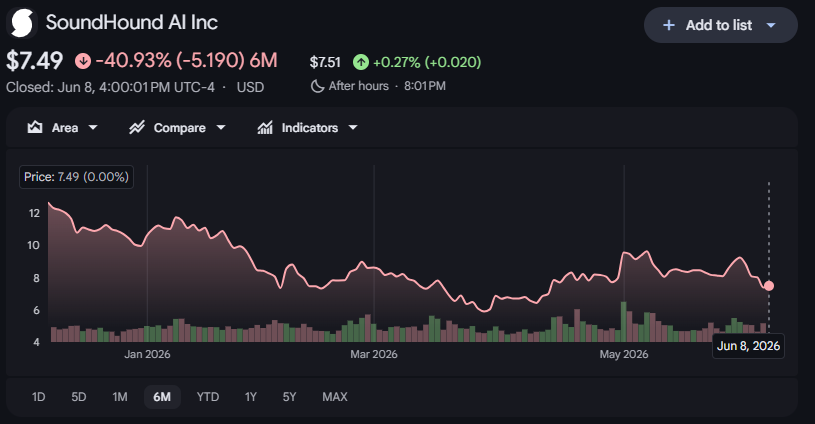Click the 8:01 PM after-hours time
The image size is (815, 424).
pyautogui.click(x=425, y=86)
